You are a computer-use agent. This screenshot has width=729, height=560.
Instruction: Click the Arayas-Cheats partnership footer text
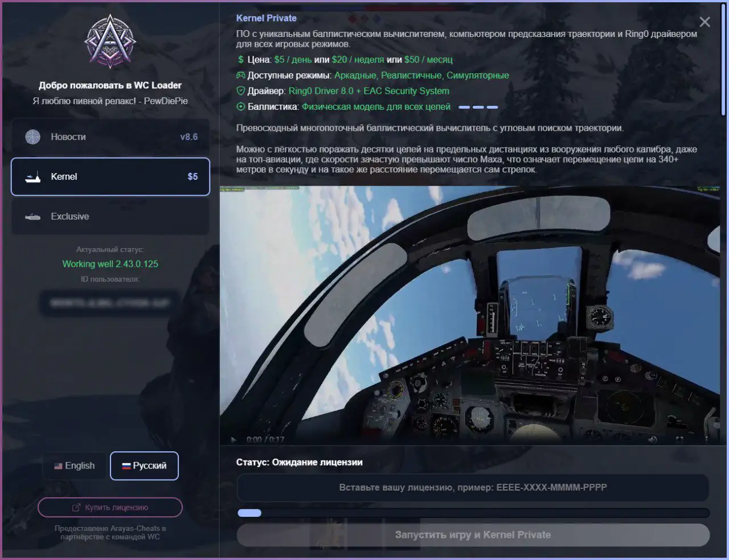click(110, 533)
